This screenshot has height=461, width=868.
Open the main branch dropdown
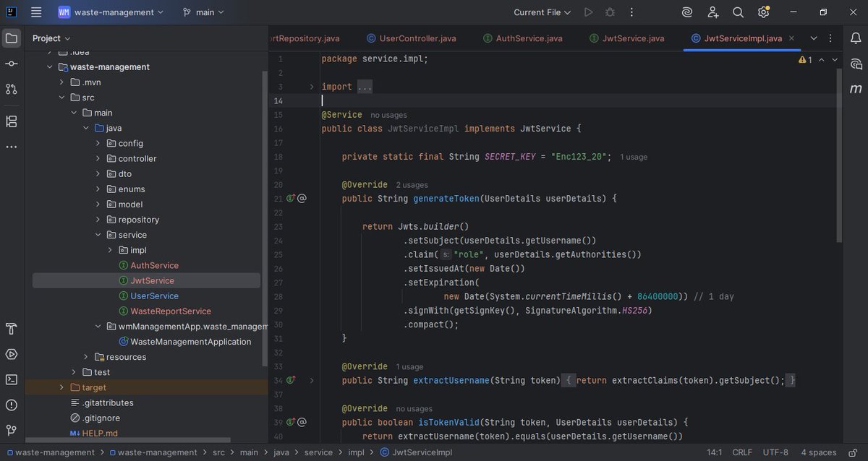pyautogui.click(x=203, y=12)
